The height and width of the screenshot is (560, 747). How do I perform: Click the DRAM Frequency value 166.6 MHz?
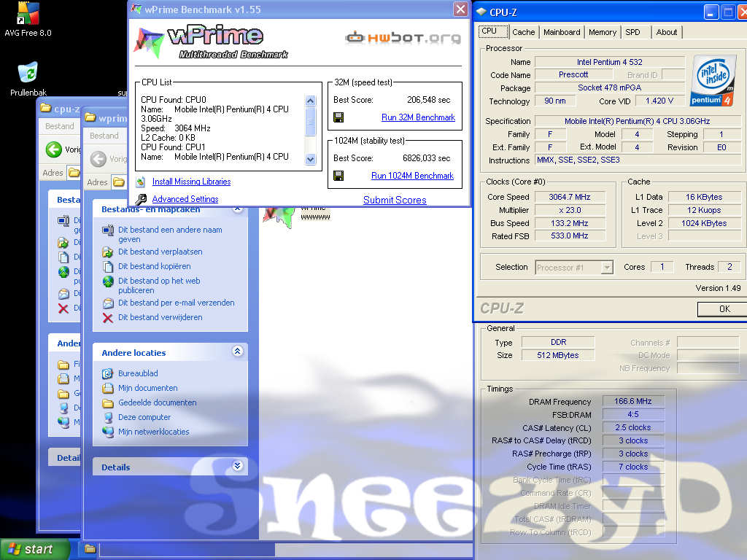[632, 401]
